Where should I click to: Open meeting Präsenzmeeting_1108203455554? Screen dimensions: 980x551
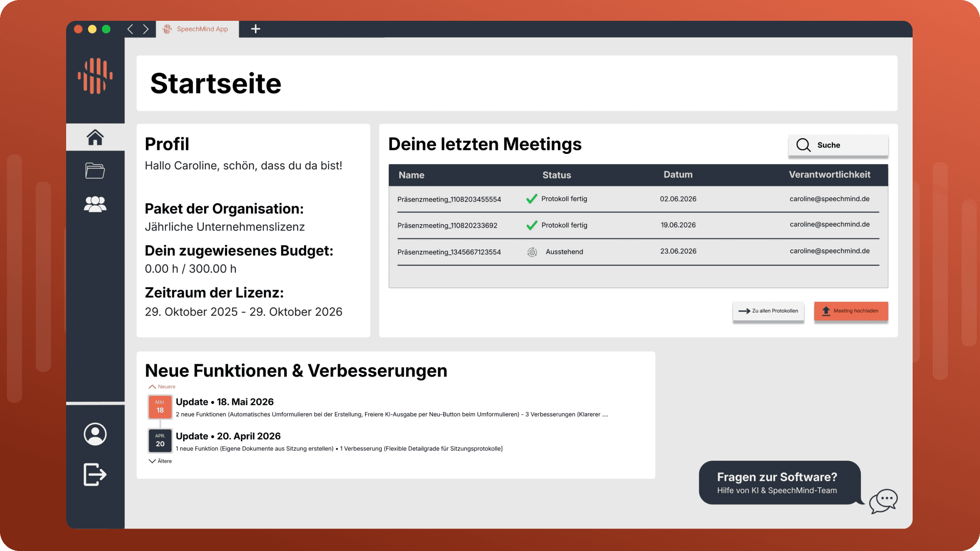click(449, 199)
